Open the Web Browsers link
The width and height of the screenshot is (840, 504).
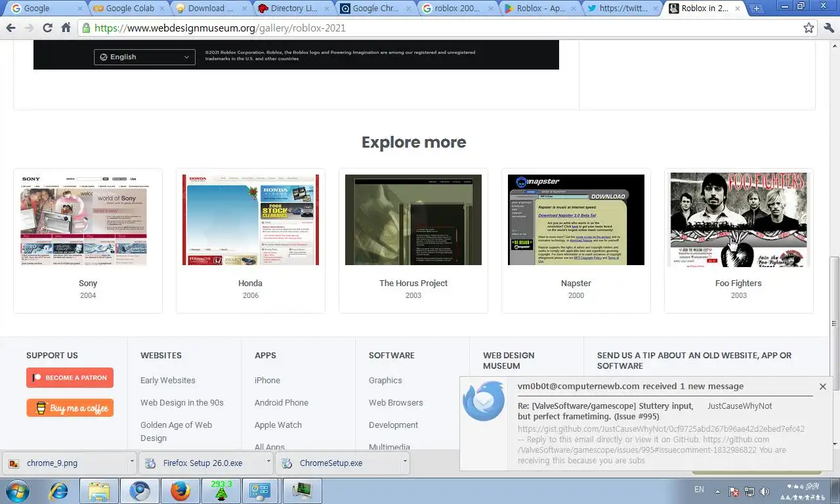pos(396,402)
